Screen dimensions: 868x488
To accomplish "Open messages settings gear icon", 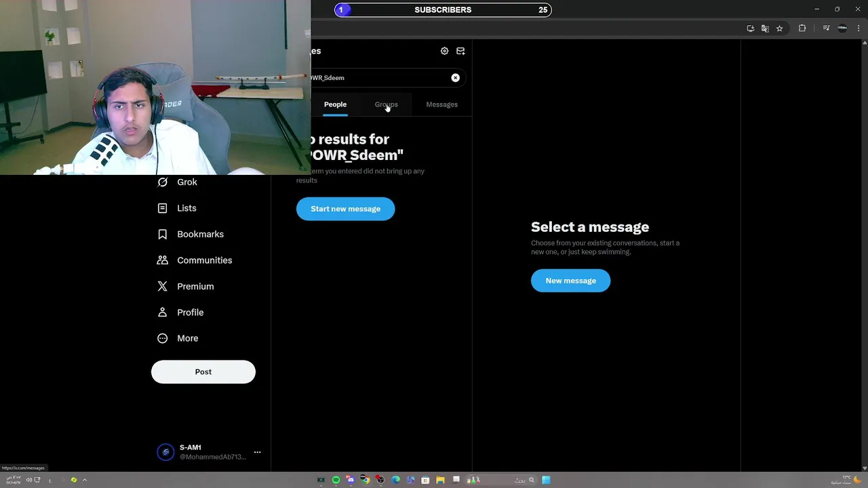I will coord(444,51).
